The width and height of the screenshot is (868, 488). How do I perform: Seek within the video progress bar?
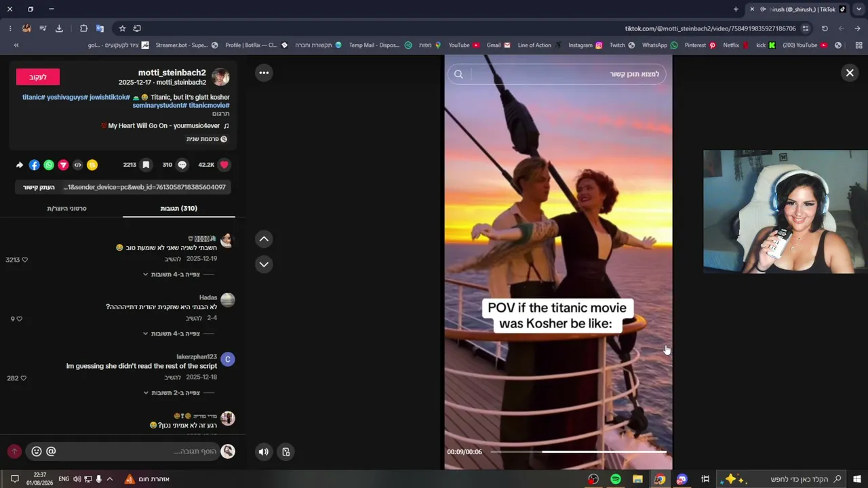pos(578,451)
